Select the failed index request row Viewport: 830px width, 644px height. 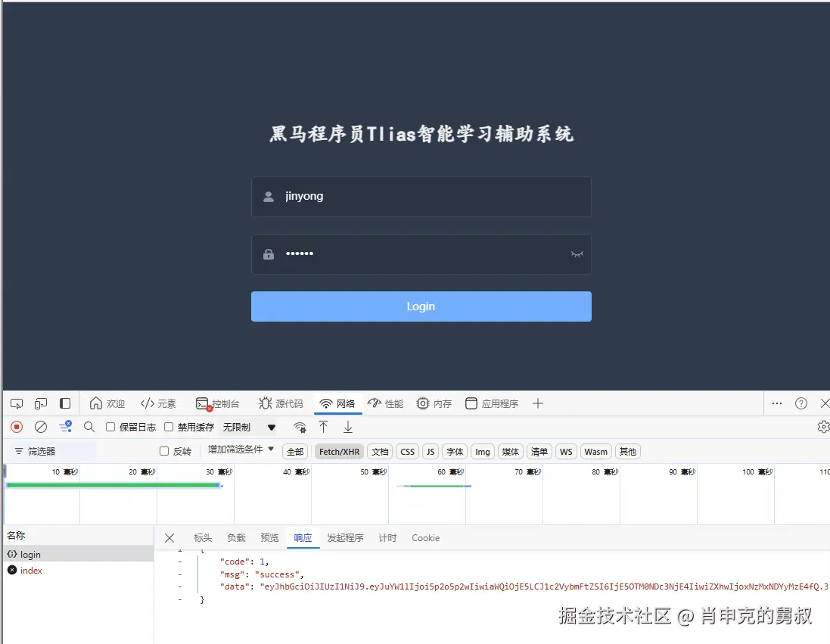[79, 571]
